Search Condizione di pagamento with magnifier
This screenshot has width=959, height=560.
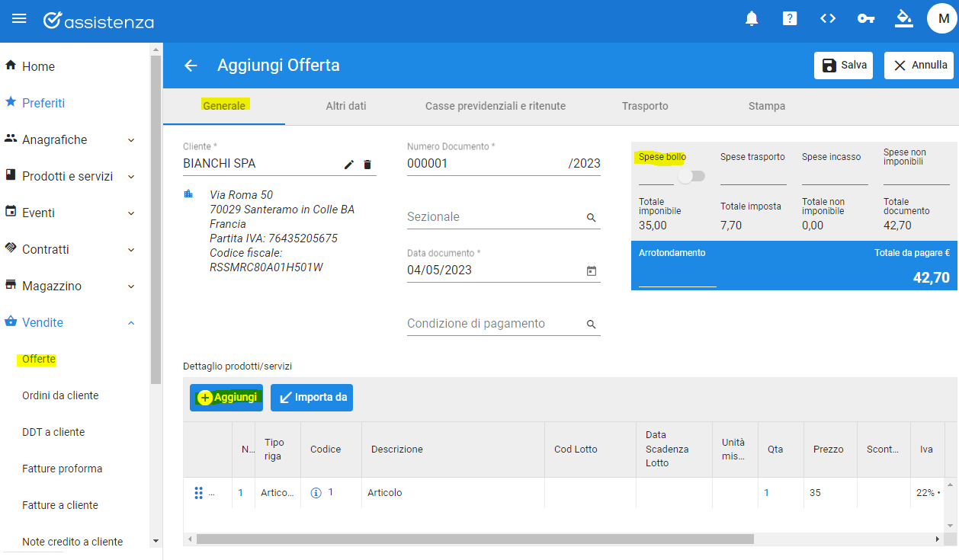[591, 325]
